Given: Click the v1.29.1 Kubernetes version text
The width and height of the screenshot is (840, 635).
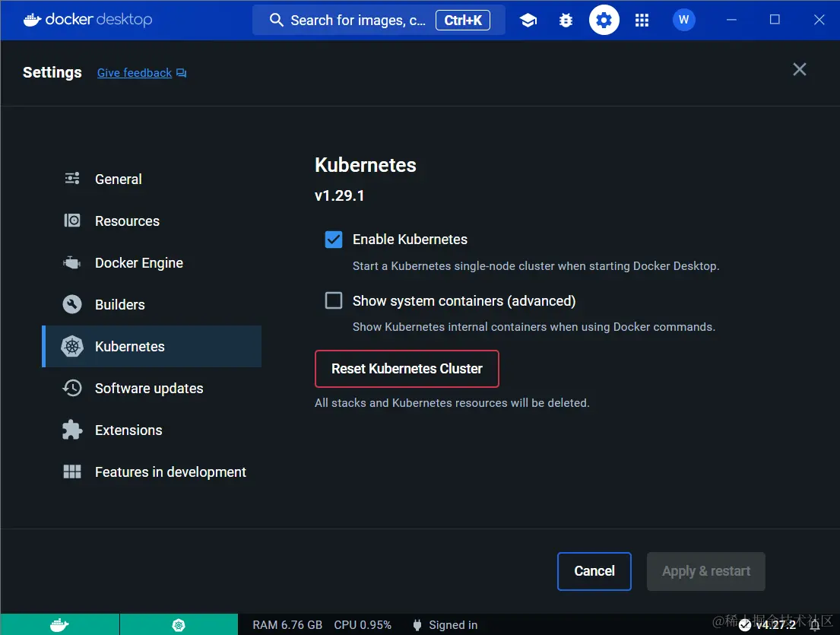Looking at the screenshot, I should tap(339, 195).
